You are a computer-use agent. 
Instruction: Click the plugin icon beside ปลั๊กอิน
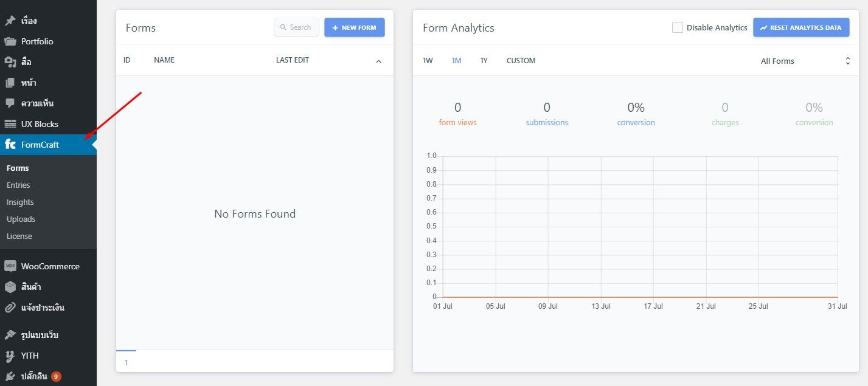tap(10, 376)
